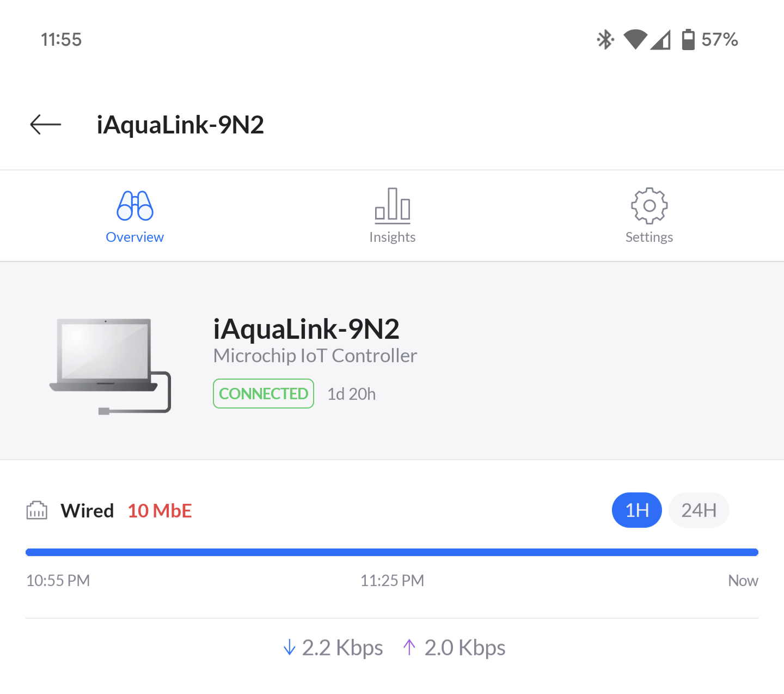Tap the Wi-Fi signal status icon
Image resolution: width=784 pixels, height=694 pixels.
[x=635, y=40]
